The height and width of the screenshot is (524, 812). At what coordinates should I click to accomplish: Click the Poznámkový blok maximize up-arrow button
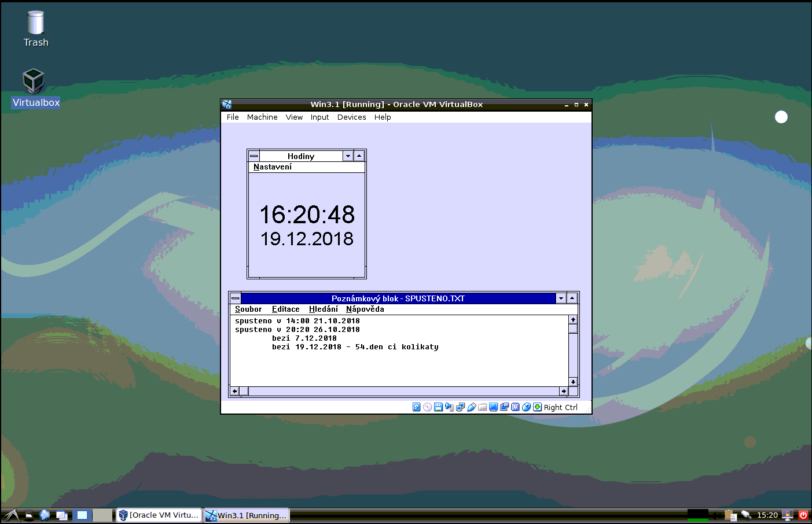572,298
